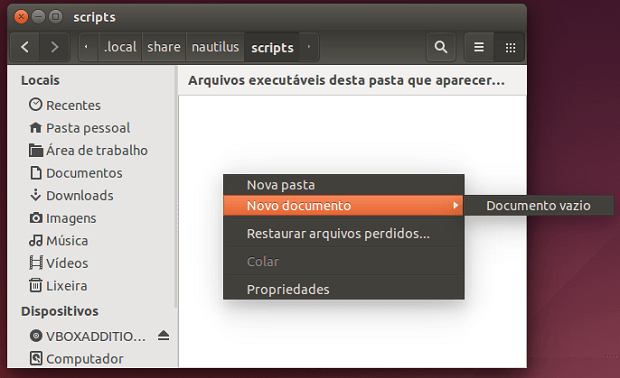This screenshot has width=620, height=378.
Task: Click the home icon for Pasta pessoal
Action: tap(36, 127)
